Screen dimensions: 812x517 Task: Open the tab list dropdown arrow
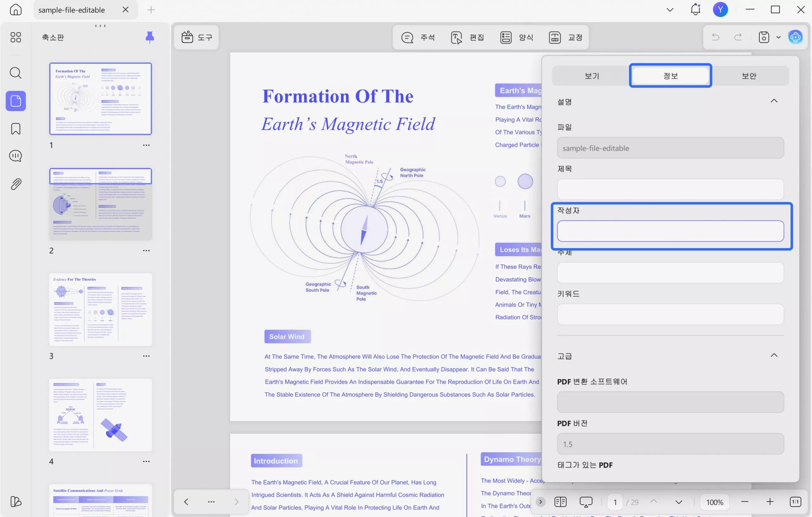[670, 10]
